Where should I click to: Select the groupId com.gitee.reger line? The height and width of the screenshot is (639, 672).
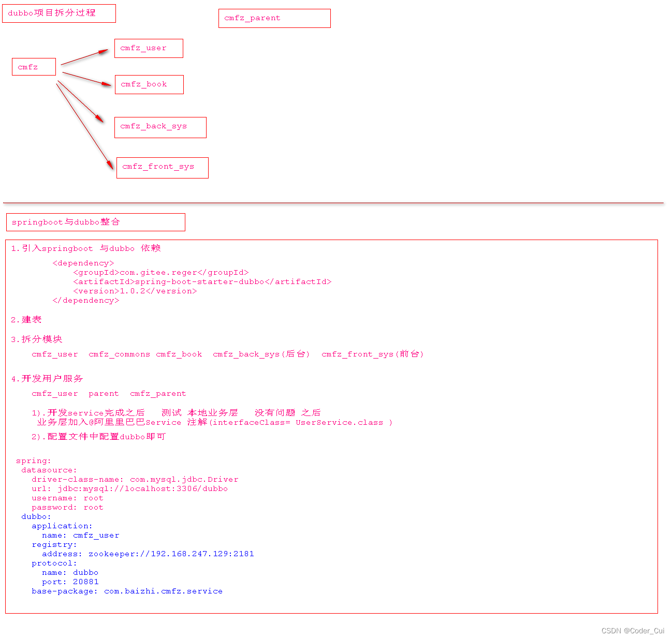tap(161, 272)
